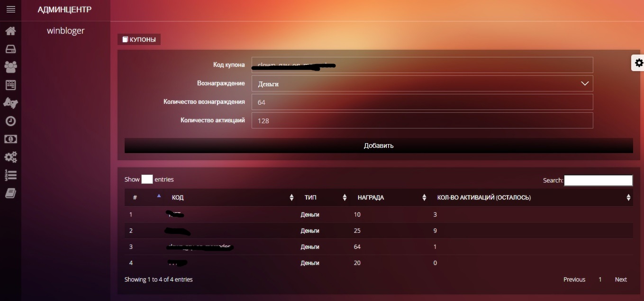Open the settings gear on the right edge
Viewport: 644px width, 301px height.
(x=639, y=63)
